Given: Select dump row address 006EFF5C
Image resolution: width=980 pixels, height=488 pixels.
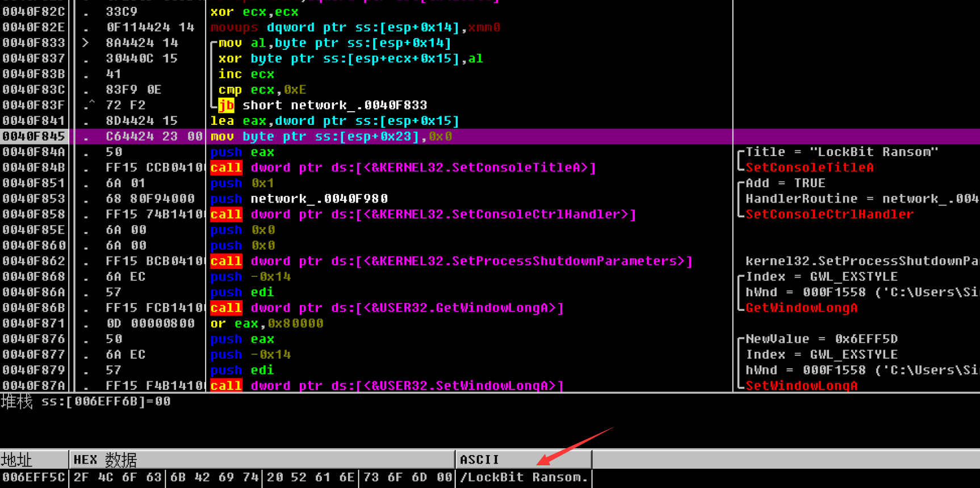Looking at the screenshot, I should (33, 477).
